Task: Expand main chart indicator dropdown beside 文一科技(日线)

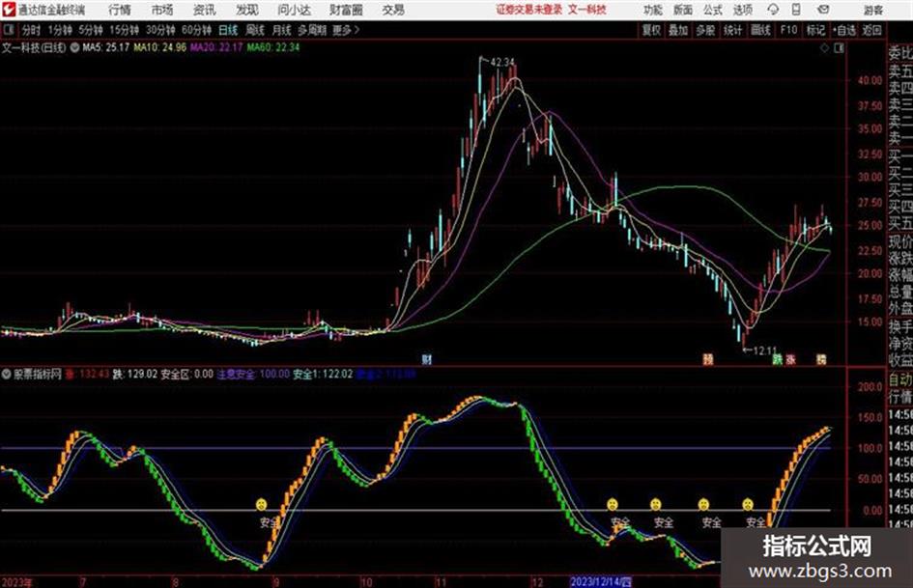Action: [74, 47]
